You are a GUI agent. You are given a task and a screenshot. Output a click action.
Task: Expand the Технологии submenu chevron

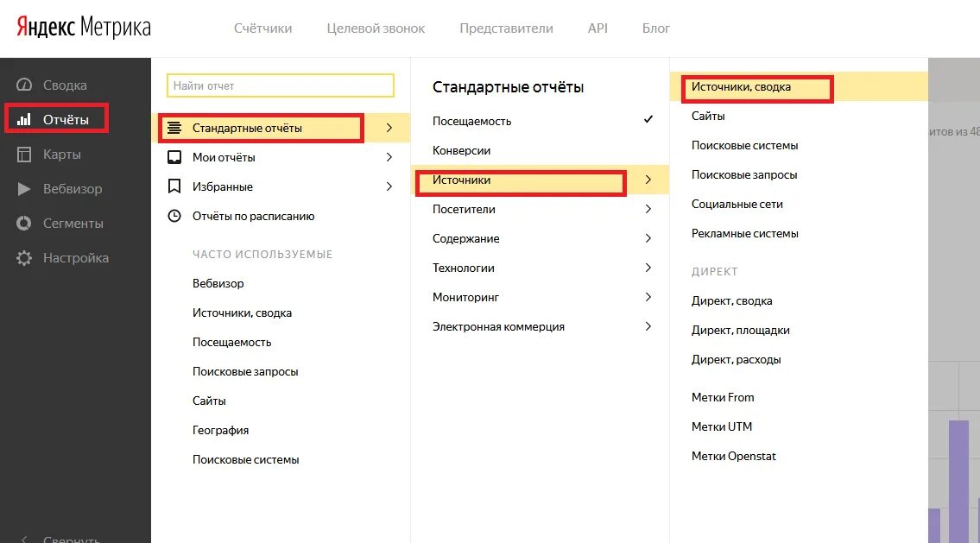pyautogui.click(x=648, y=268)
